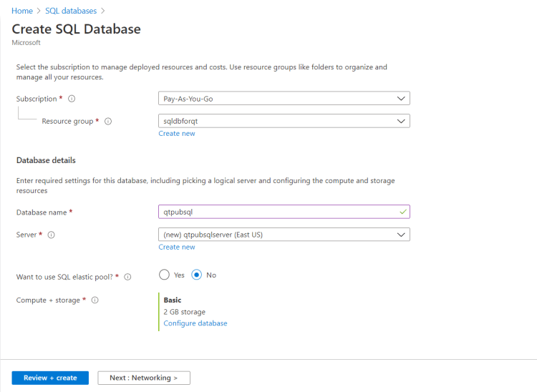Click the SQL elastic pool info icon
The height and width of the screenshot is (392, 537).
tap(127, 277)
